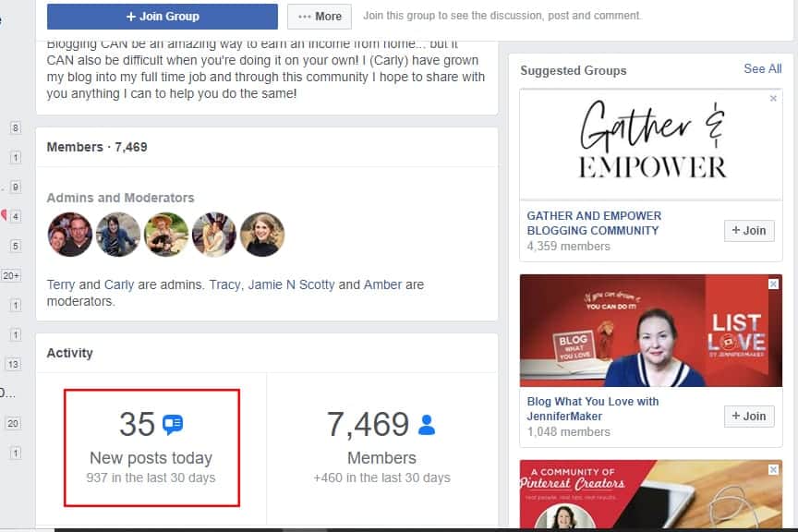Click the 13 notification badge in left sidebar
798x532 pixels.
pos(13,365)
